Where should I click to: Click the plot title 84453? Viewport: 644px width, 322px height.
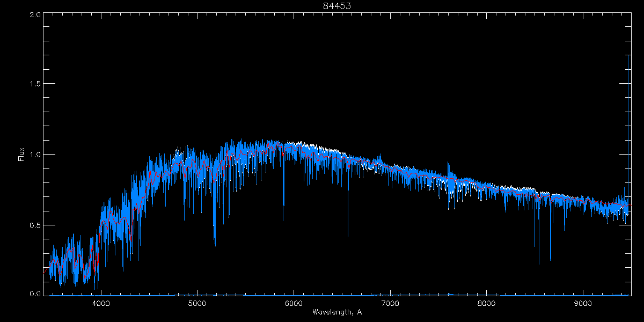pos(337,6)
